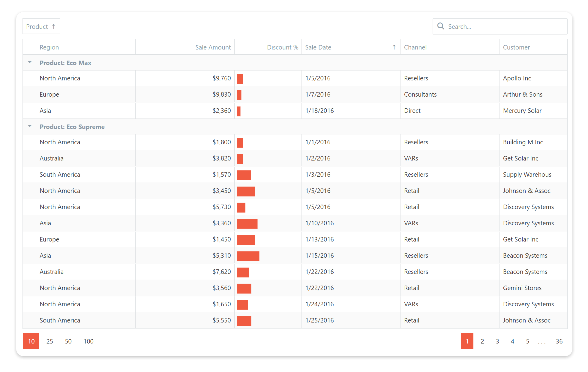This screenshot has height=372, width=588.
Task: Click sale amount $3,360
Action: [222, 223]
